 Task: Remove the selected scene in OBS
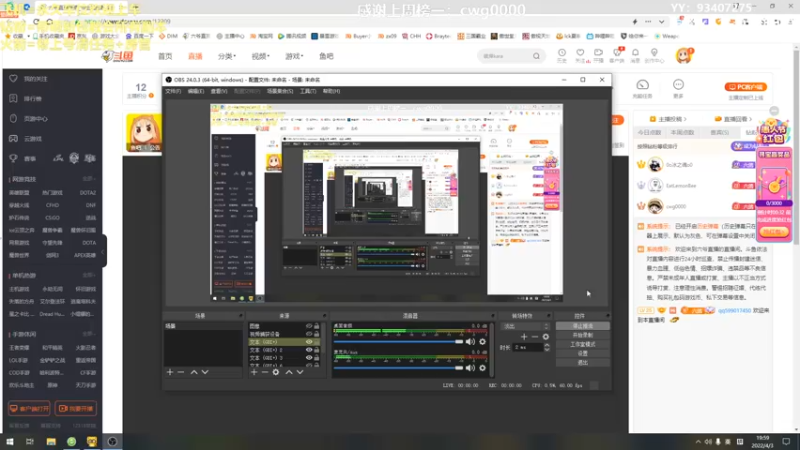181,372
